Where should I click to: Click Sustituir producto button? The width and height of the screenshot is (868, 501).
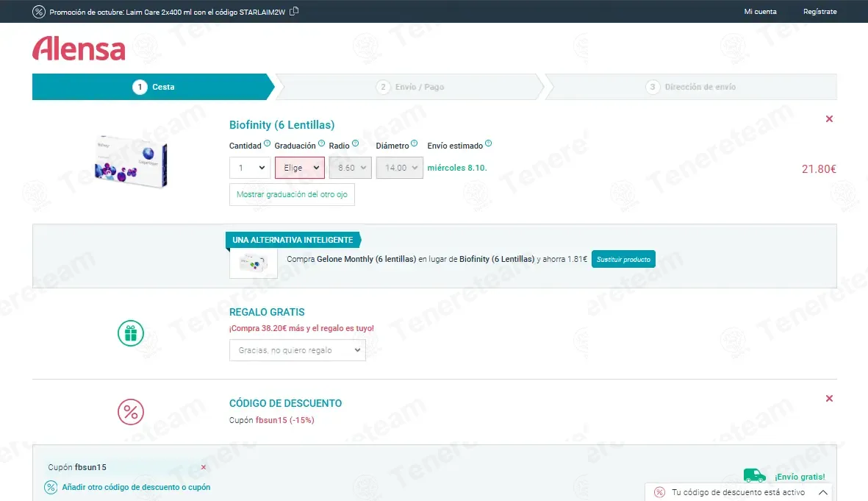[x=623, y=260]
